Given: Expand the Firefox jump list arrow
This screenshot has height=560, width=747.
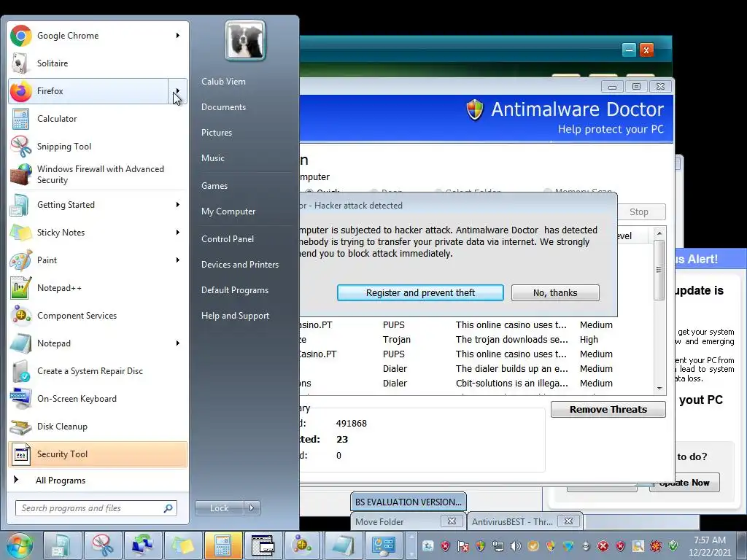Looking at the screenshot, I should point(178,90).
